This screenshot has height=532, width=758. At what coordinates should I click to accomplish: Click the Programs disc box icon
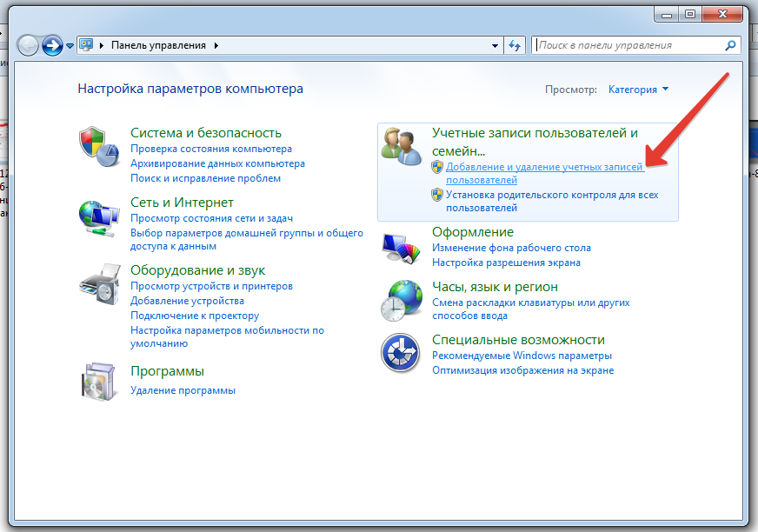coord(97,379)
